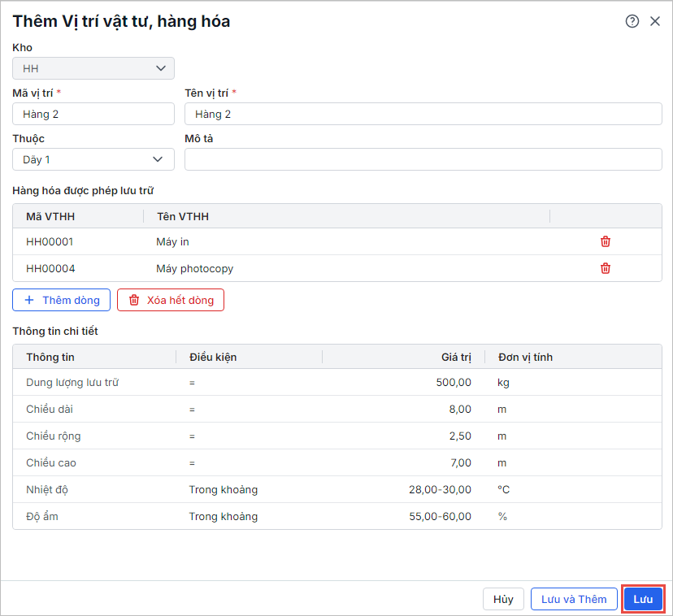Select the Độ ẩm value 55,00-60,00
The width and height of the screenshot is (673, 616).
point(441,516)
